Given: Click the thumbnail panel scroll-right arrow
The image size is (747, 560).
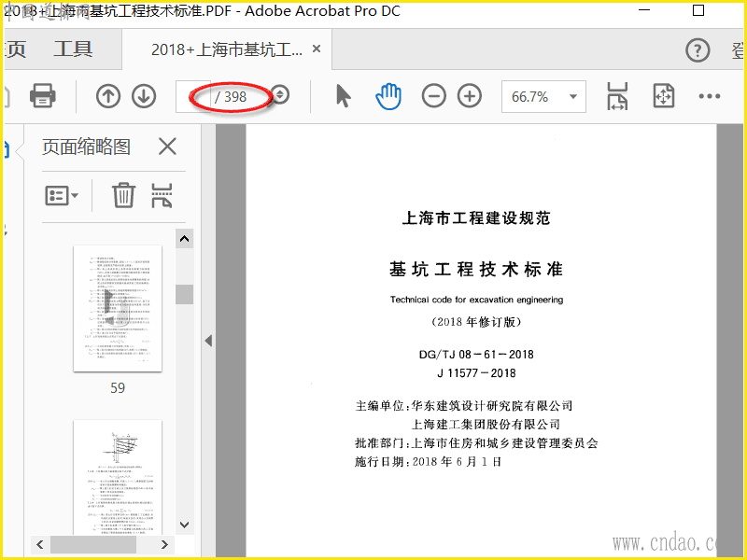Looking at the screenshot, I should point(164,544).
